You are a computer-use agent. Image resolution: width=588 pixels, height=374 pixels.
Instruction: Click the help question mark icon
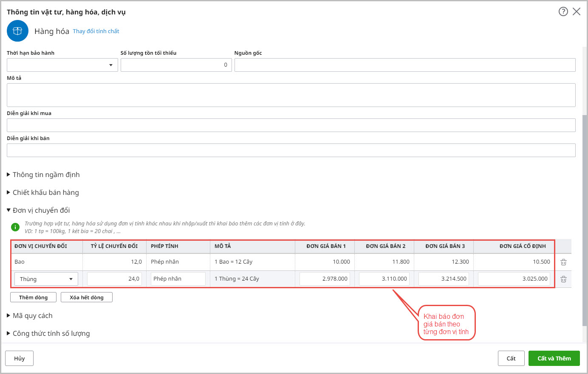pos(563,11)
